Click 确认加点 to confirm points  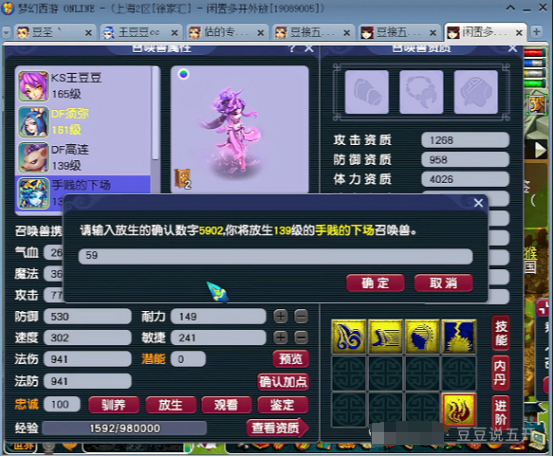click(x=283, y=382)
